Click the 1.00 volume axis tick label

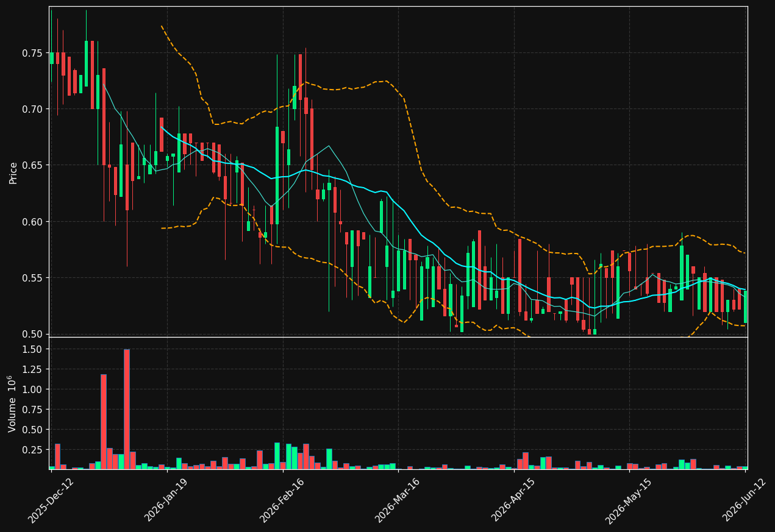34,389
